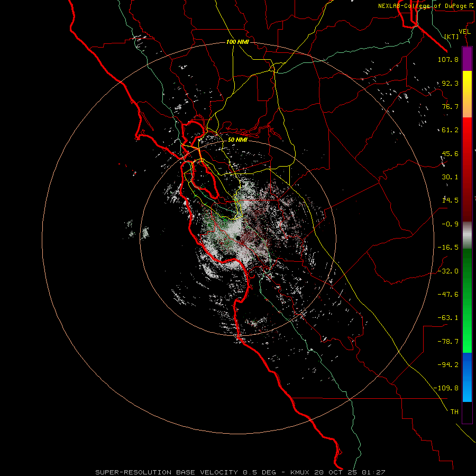476x476 pixels.
Task: Click the -0.9 velocity scale value
Action: click(450, 224)
